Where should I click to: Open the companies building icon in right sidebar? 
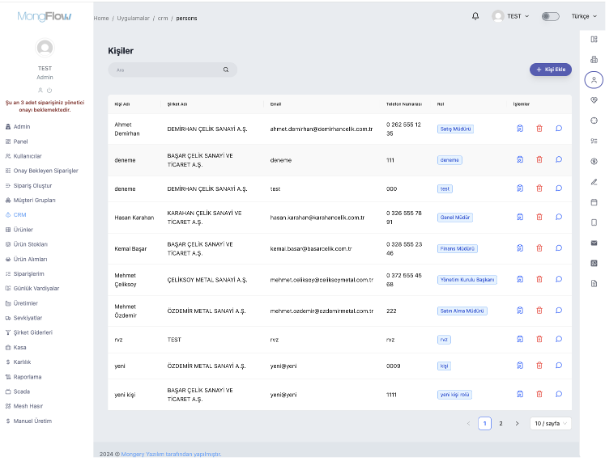[594, 60]
